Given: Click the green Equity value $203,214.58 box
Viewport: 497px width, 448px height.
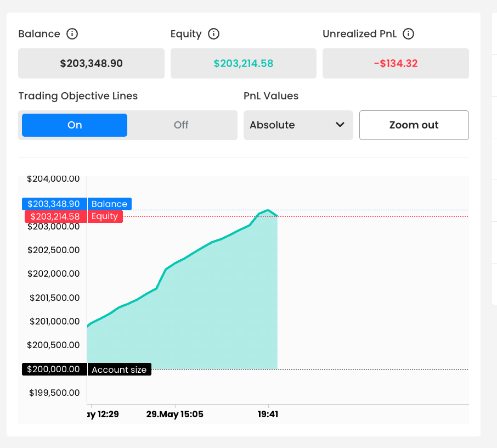Looking at the screenshot, I should 243,64.
